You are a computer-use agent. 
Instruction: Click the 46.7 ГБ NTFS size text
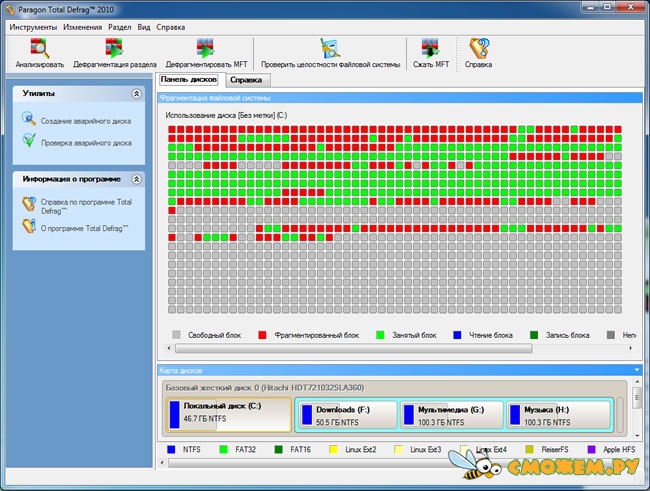tap(205, 419)
